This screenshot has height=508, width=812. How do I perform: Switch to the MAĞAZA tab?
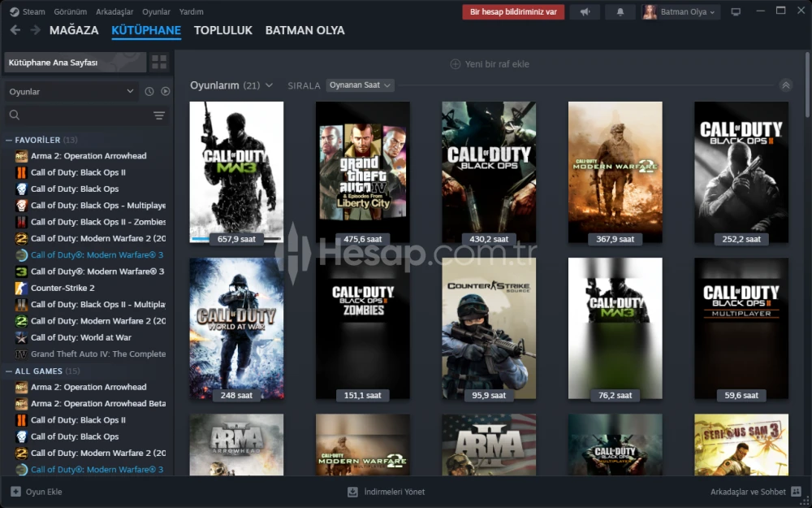point(74,29)
